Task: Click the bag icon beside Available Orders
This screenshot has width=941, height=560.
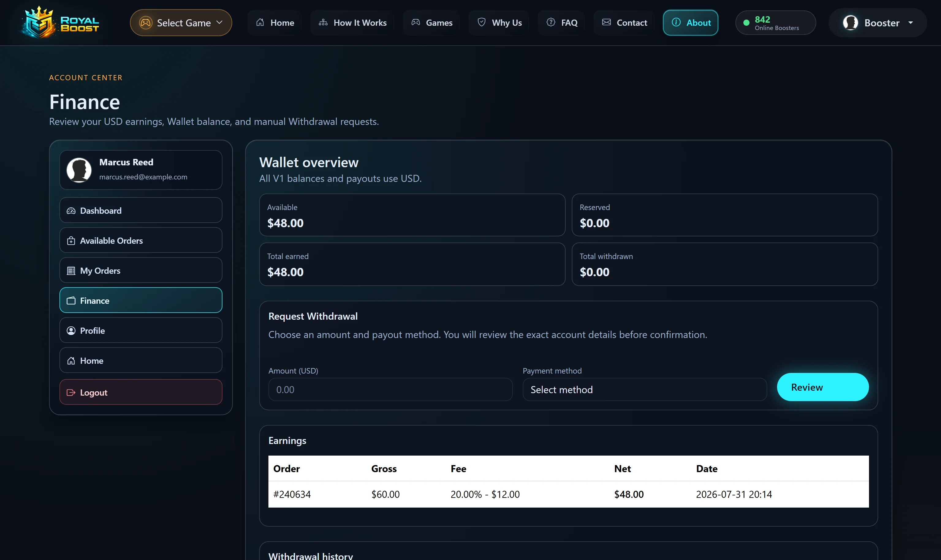Action: [71, 241]
